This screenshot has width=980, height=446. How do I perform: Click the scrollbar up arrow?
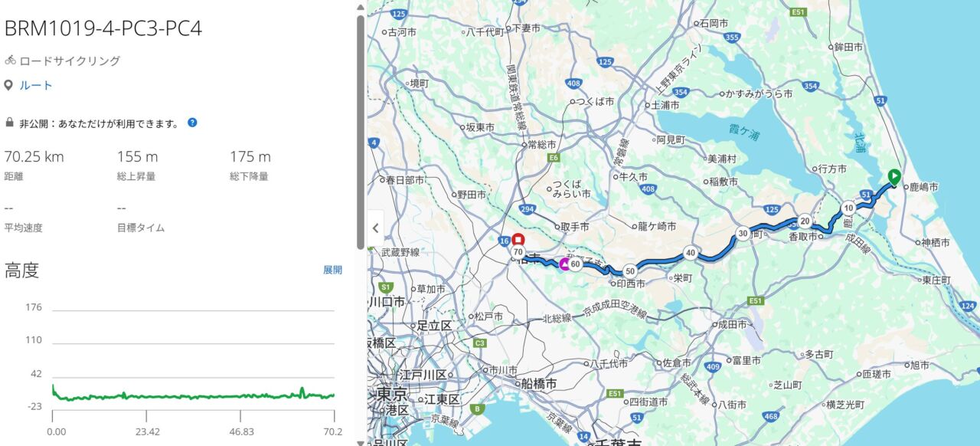tap(361, 6)
